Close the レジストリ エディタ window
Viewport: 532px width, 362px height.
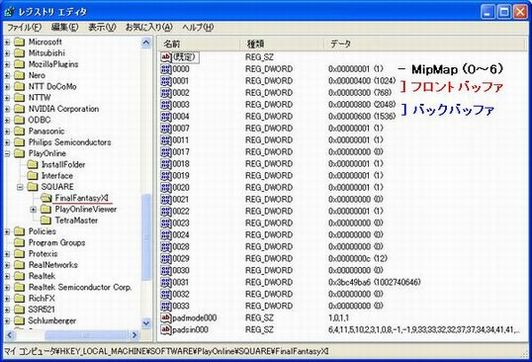click(520, 12)
